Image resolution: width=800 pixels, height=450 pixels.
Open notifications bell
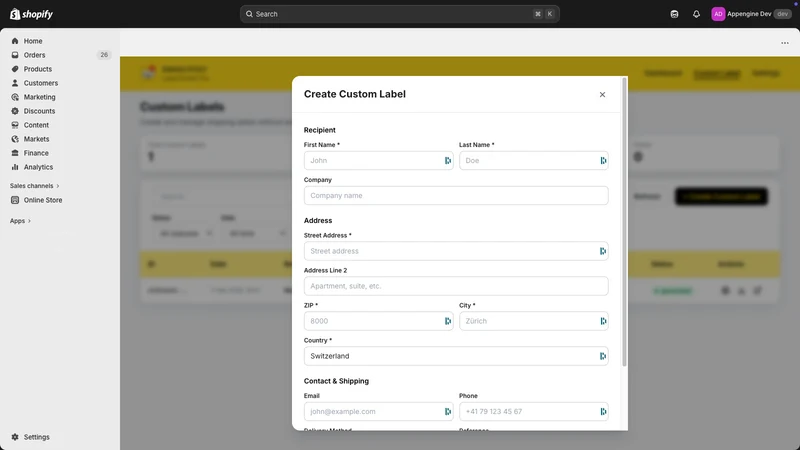[x=696, y=14]
